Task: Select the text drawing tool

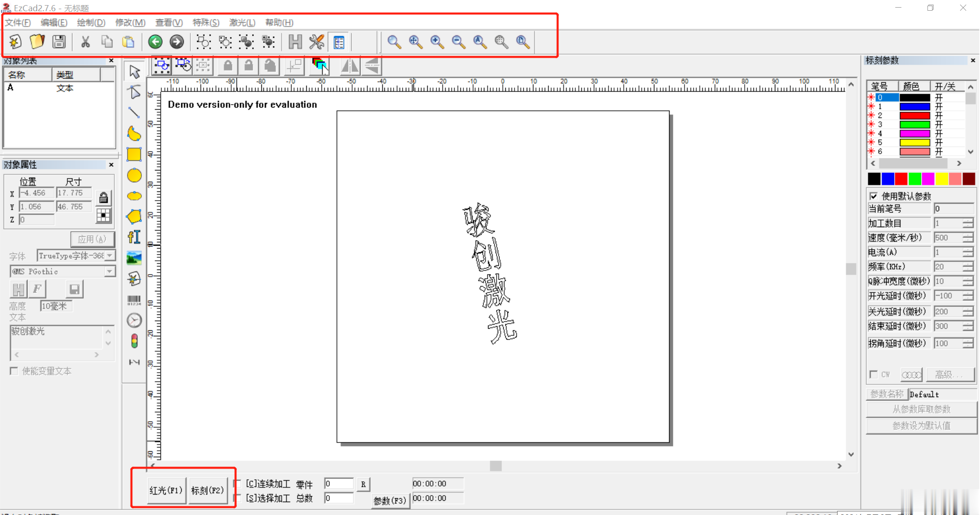Action: tap(134, 237)
